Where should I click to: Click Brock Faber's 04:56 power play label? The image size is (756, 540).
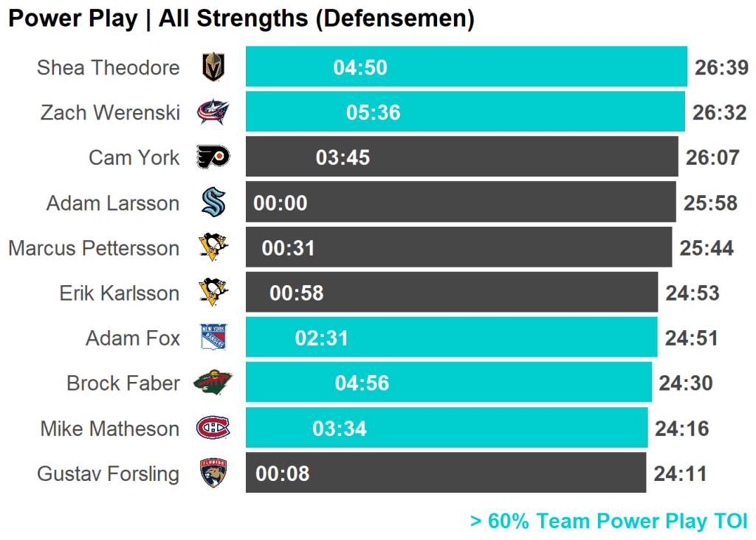click(x=362, y=383)
